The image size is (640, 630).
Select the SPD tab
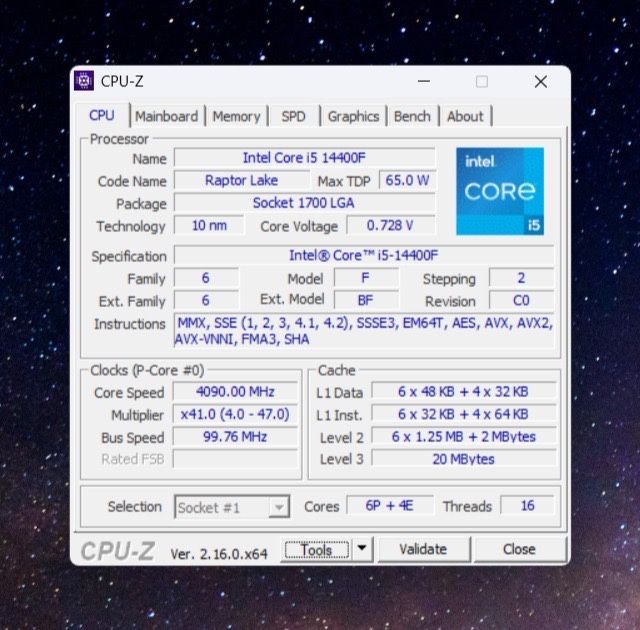coord(293,116)
